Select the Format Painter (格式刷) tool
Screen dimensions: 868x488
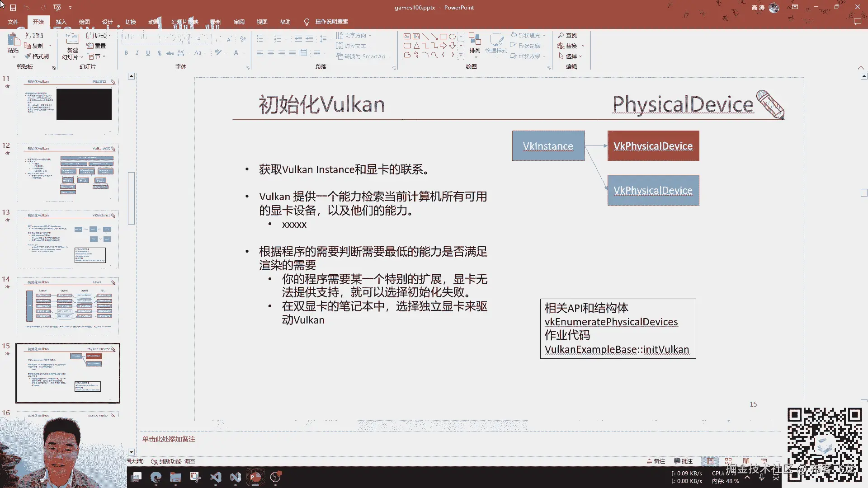point(37,56)
